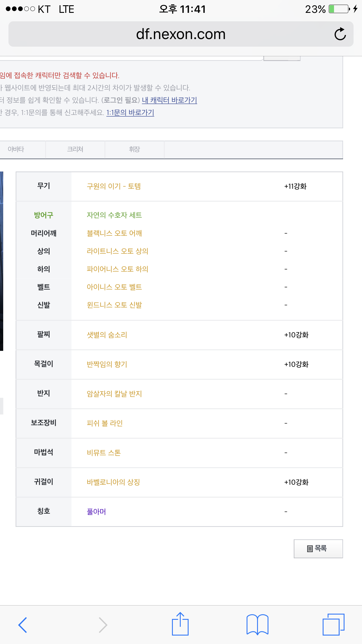Open the 반짝임의 향기 necklace item

click(x=107, y=364)
